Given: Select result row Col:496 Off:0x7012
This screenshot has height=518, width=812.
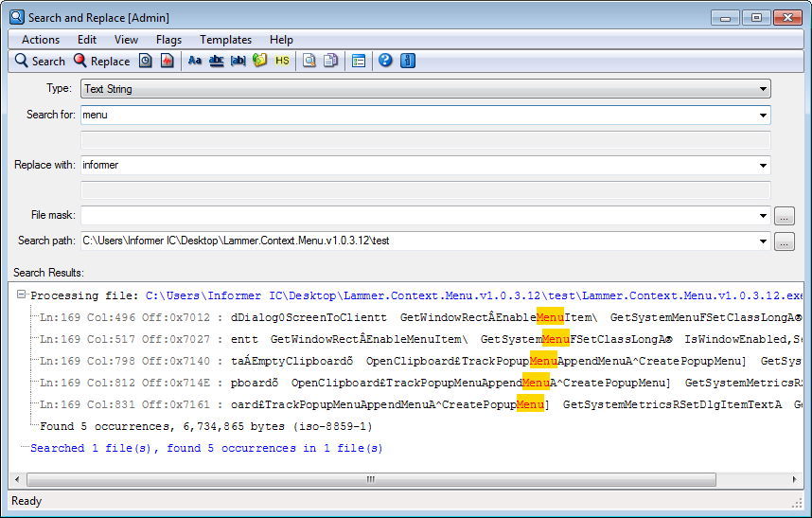Looking at the screenshot, I should 420,317.
